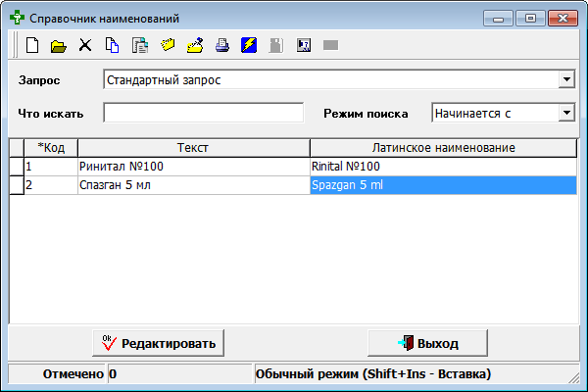The width and height of the screenshot is (588, 392).
Task: Delete entry using the black X icon
Action: pyautogui.click(x=85, y=45)
